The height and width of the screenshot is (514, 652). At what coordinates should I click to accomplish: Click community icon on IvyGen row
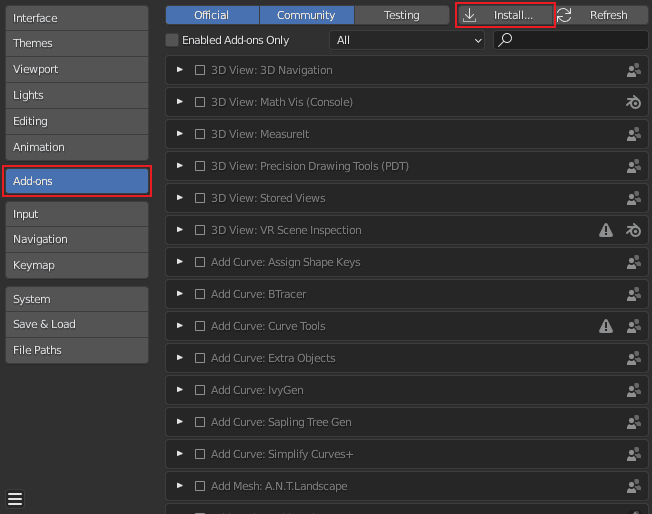coord(634,390)
